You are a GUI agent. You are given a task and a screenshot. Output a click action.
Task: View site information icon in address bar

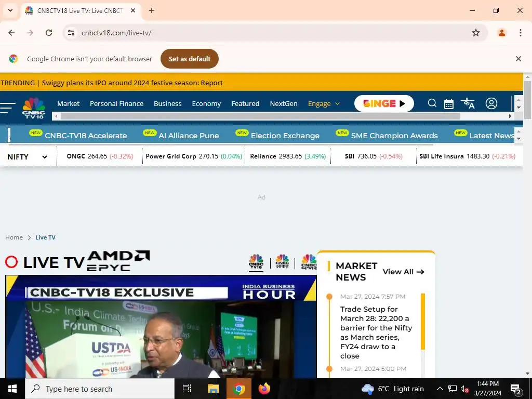pos(71,33)
